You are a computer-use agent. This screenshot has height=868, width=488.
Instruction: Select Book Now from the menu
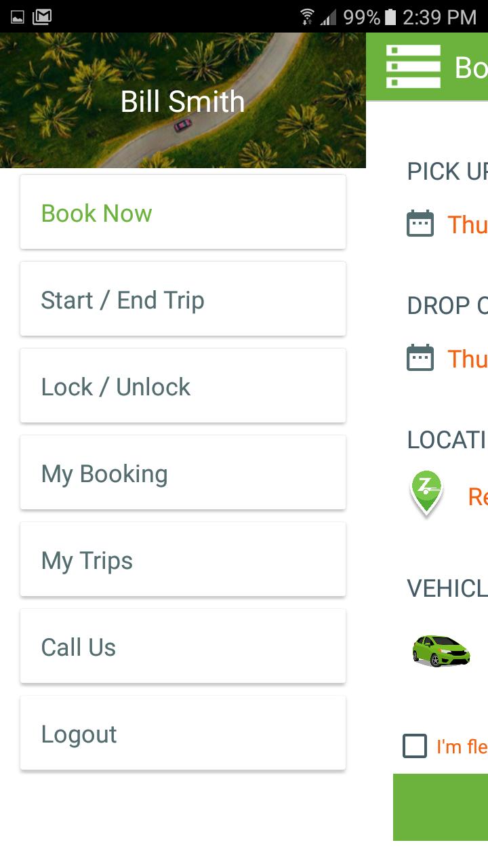[183, 213]
